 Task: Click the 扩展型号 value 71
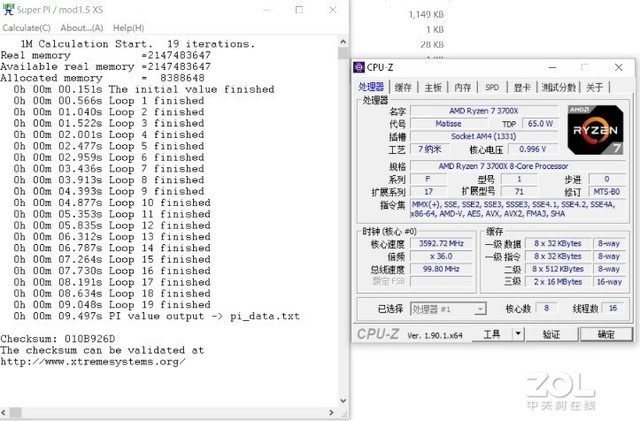(519, 192)
